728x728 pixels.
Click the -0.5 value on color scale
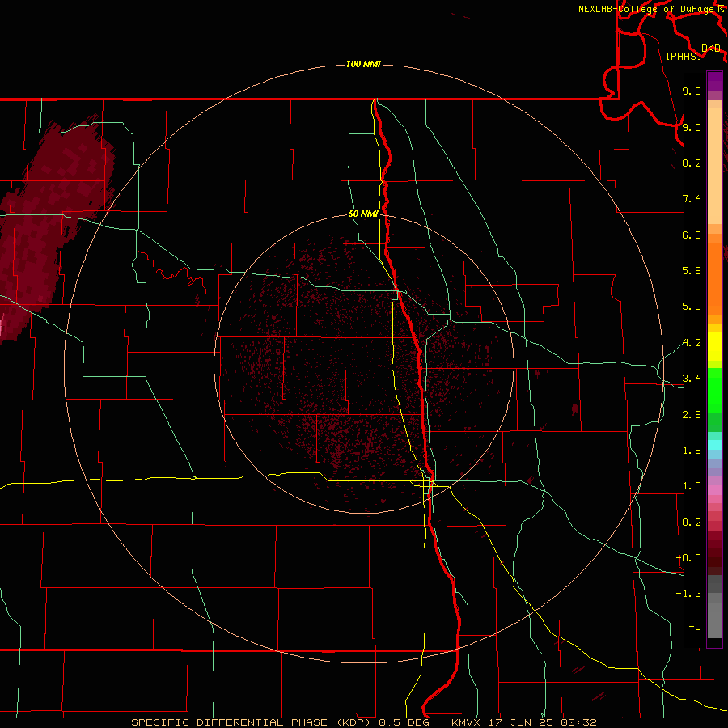pyautogui.click(x=688, y=557)
